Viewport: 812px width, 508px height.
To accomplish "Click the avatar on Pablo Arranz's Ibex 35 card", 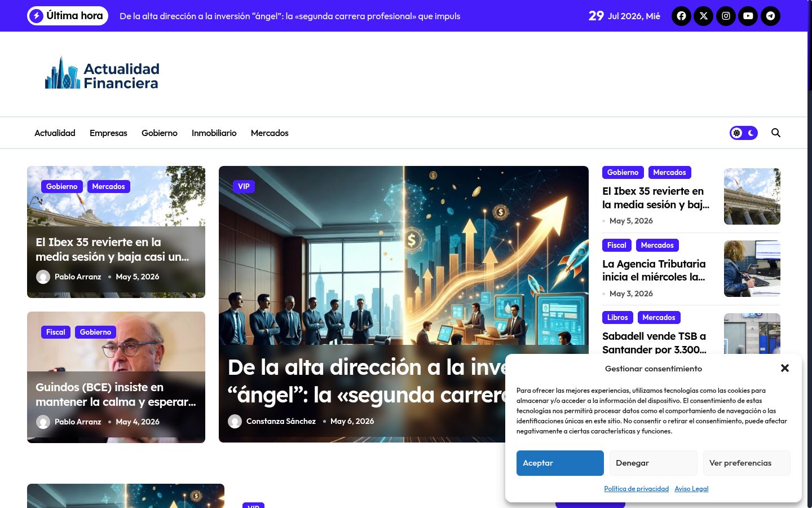I will click(x=43, y=277).
